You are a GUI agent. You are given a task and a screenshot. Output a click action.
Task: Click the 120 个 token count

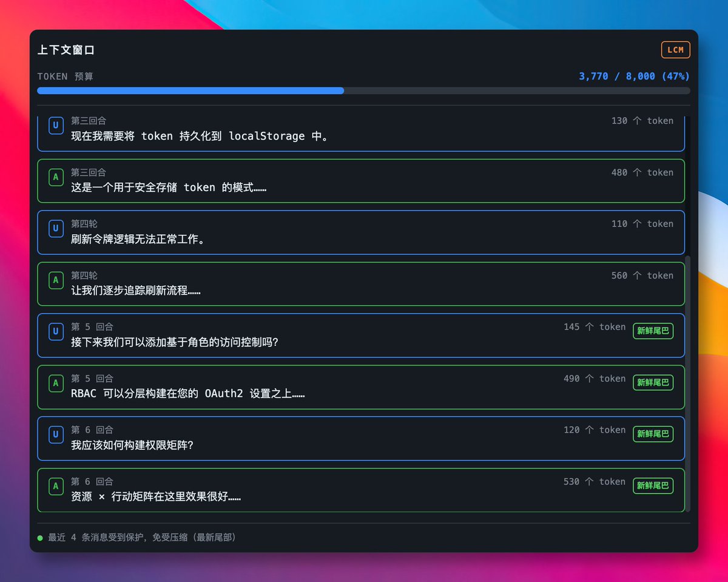pyautogui.click(x=595, y=430)
